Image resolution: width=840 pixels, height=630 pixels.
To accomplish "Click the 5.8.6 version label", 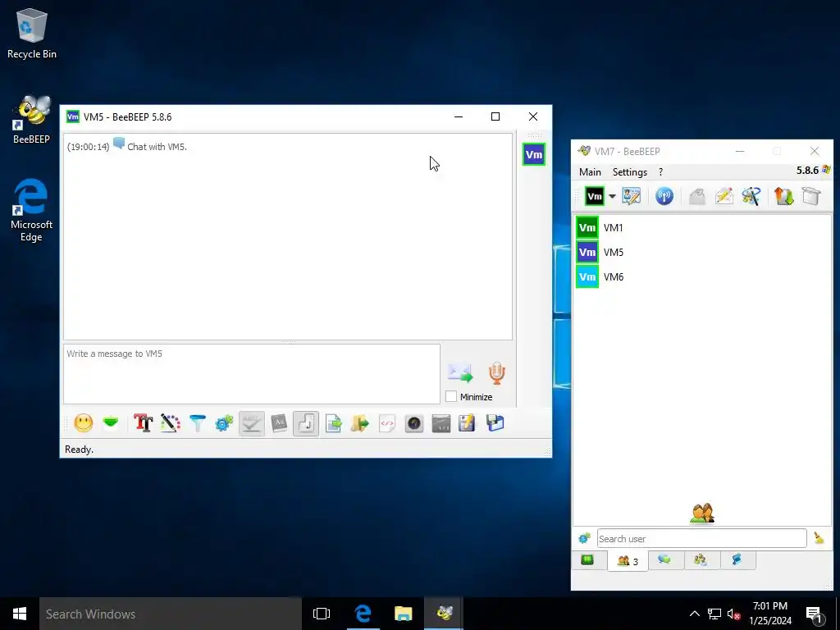I will tap(807, 171).
